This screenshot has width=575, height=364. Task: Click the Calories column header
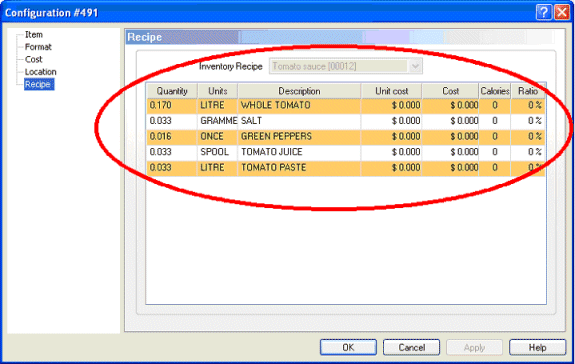coord(495,91)
